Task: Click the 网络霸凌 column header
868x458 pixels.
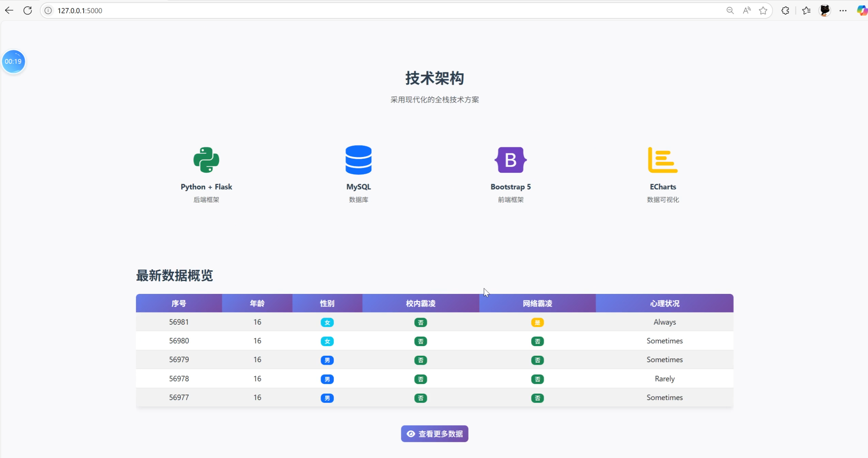Action: coord(538,303)
